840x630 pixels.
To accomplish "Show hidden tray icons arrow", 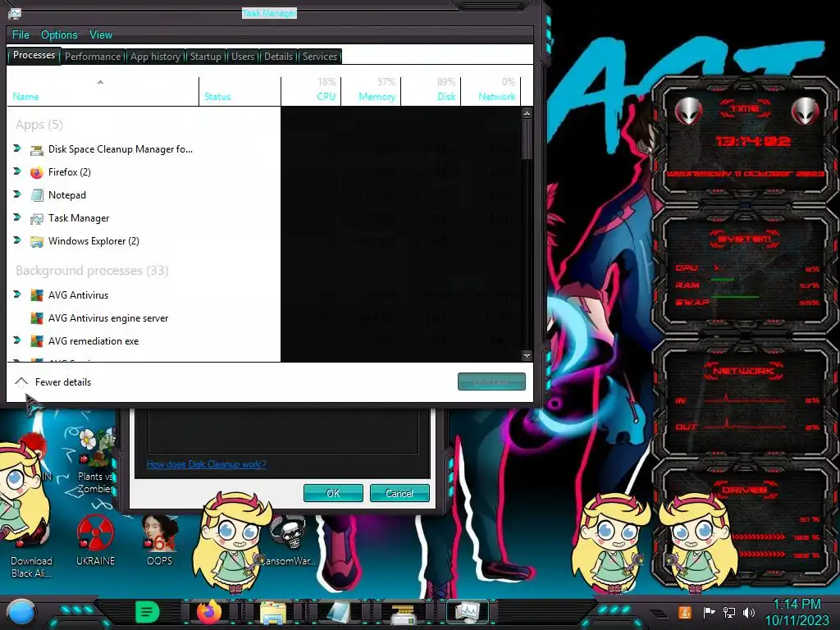I will [659, 614].
